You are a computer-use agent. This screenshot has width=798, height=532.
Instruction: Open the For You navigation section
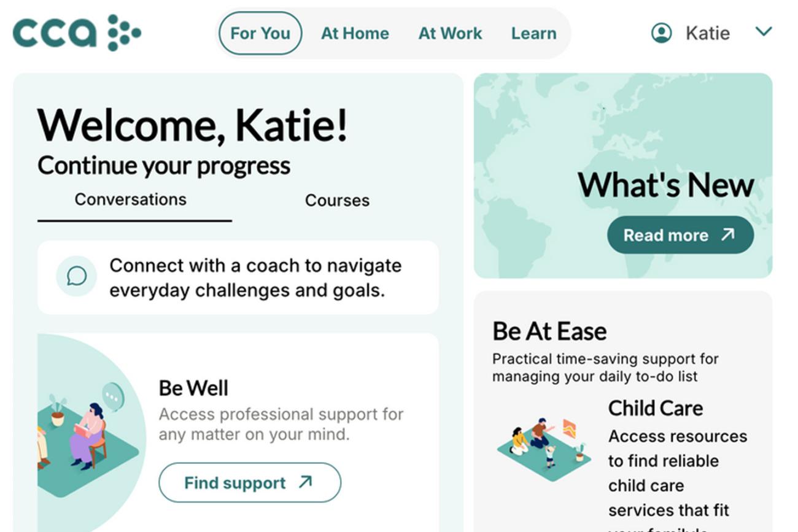tap(260, 33)
